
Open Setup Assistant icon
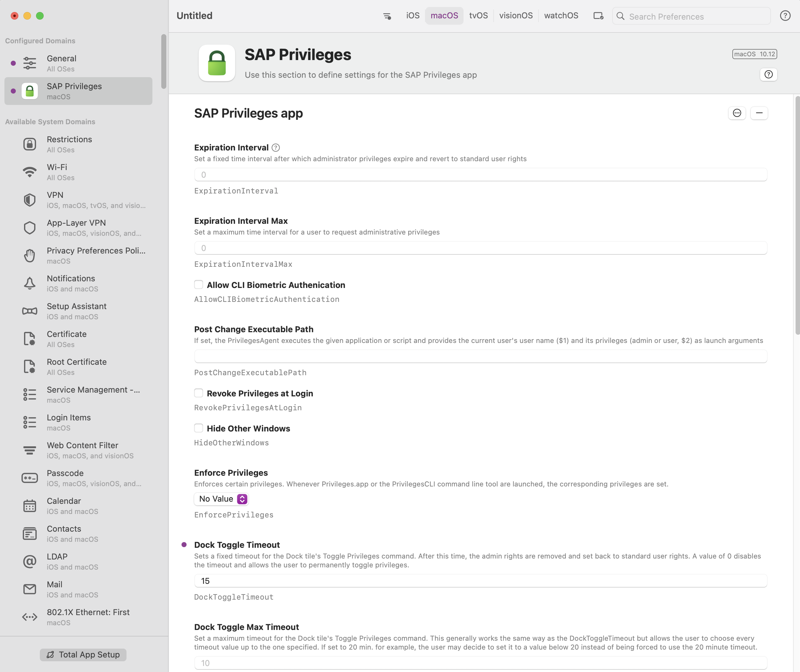pyautogui.click(x=30, y=311)
